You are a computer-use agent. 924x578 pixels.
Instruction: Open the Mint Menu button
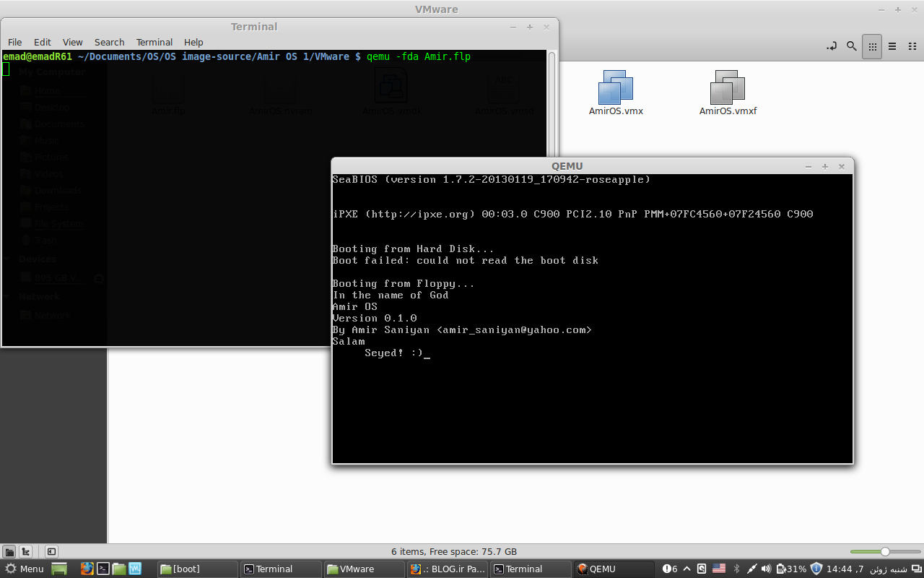[25, 569]
